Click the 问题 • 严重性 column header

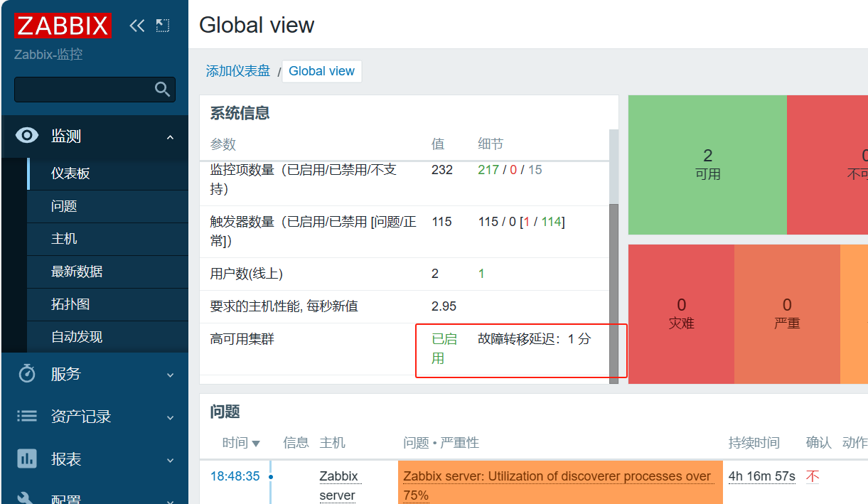tap(441, 443)
